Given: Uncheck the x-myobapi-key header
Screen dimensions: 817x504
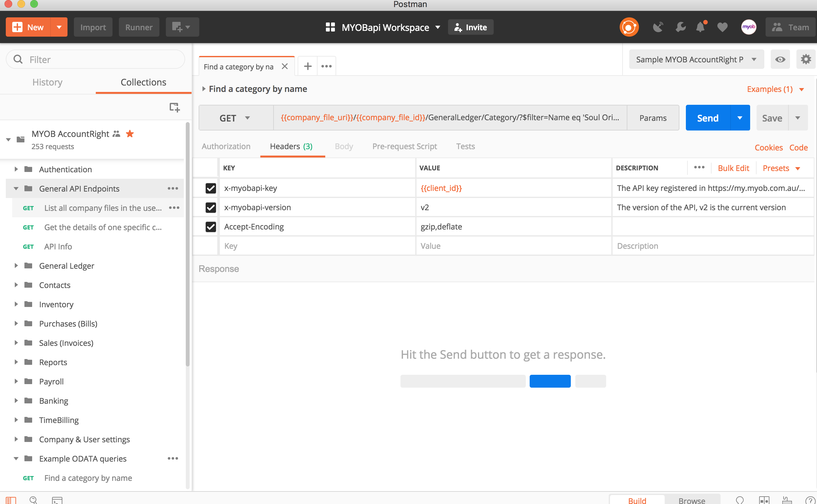Looking at the screenshot, I should (211, 188).
